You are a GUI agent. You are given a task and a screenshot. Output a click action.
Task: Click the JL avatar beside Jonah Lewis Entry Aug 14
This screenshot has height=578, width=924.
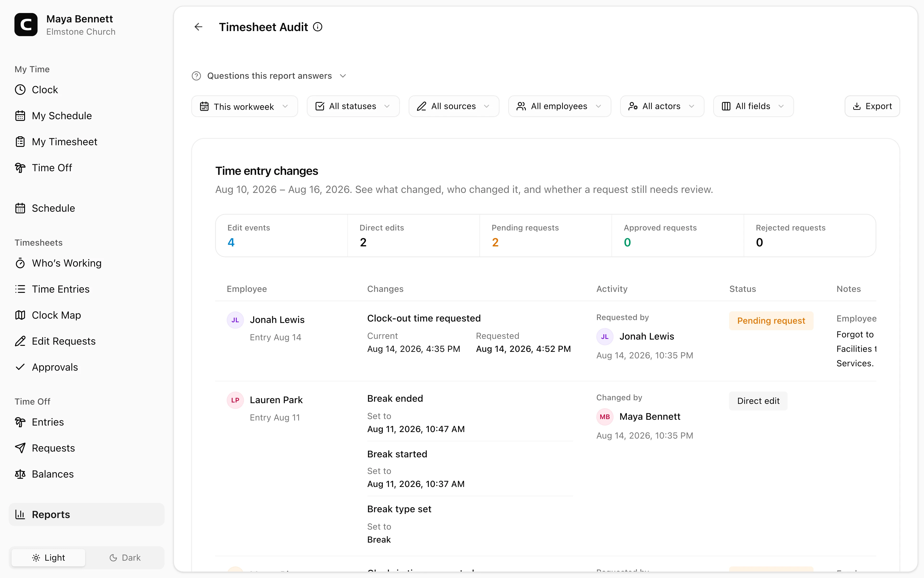tap(235, 320)
